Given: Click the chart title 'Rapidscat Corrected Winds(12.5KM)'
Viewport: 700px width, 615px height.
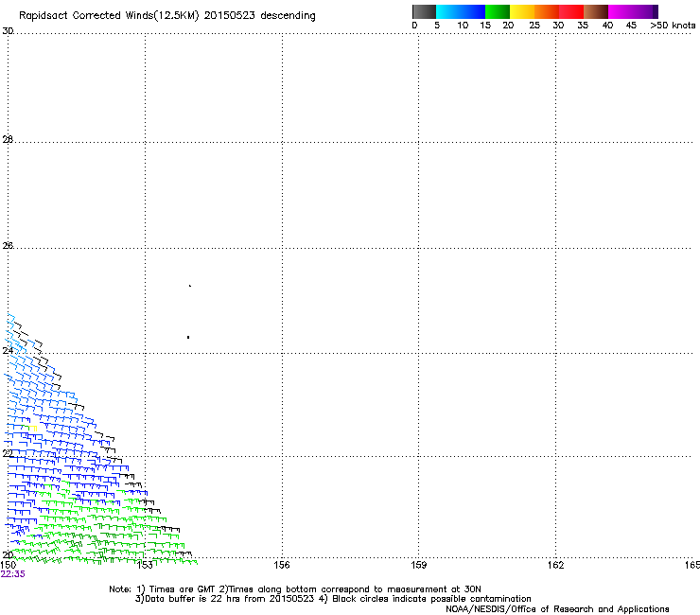Looking at the screenshot, I should (109, 15).
